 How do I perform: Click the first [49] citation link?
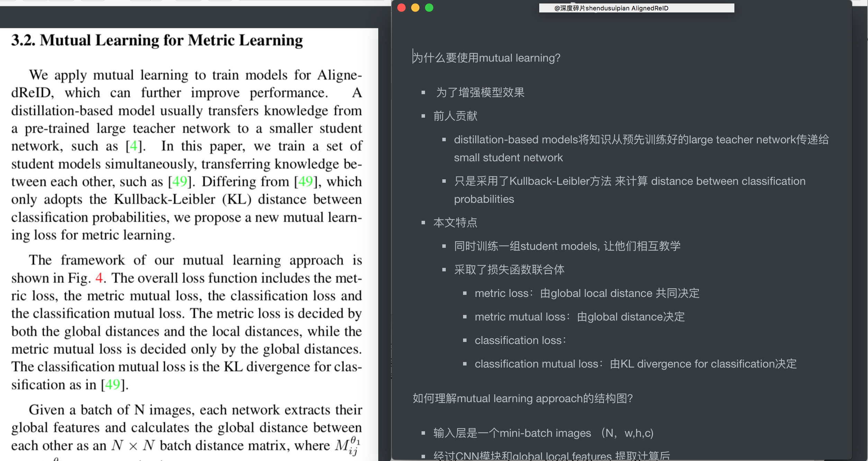click(x=180, y=181)
